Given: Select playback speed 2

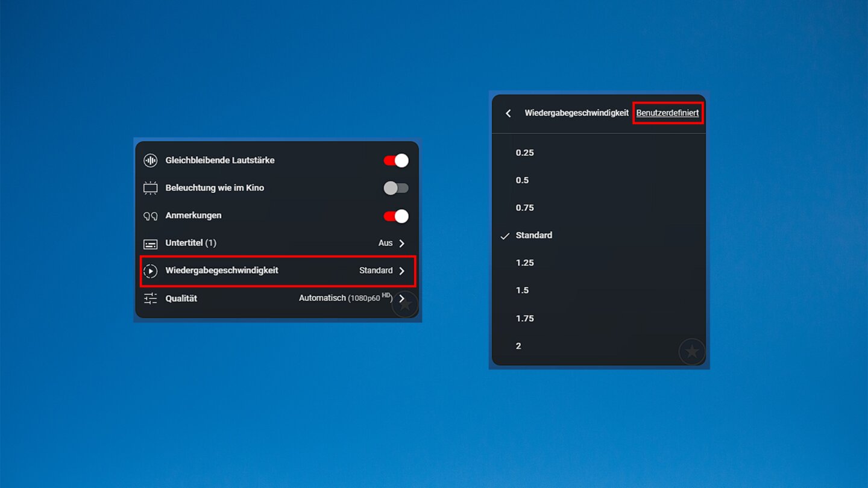Looking at the screenshot, I should (x=518, y=346).
